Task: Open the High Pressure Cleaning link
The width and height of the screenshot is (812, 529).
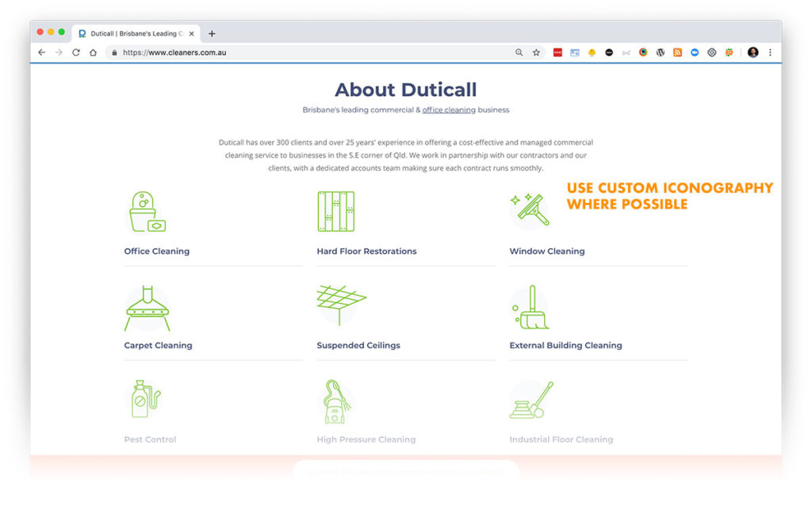Action: tap(366, 439)
